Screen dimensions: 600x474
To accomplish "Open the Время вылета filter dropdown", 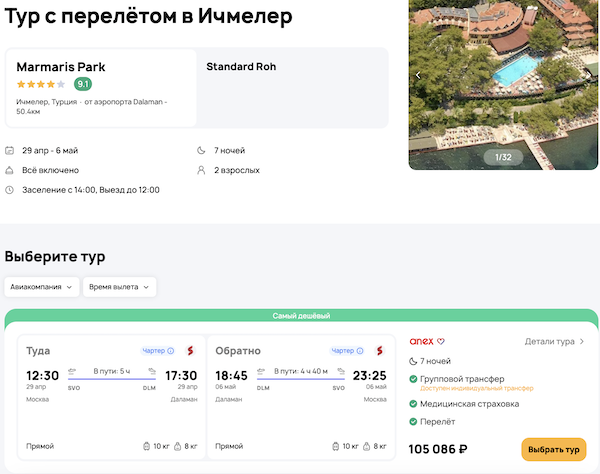I will point(119,287).
